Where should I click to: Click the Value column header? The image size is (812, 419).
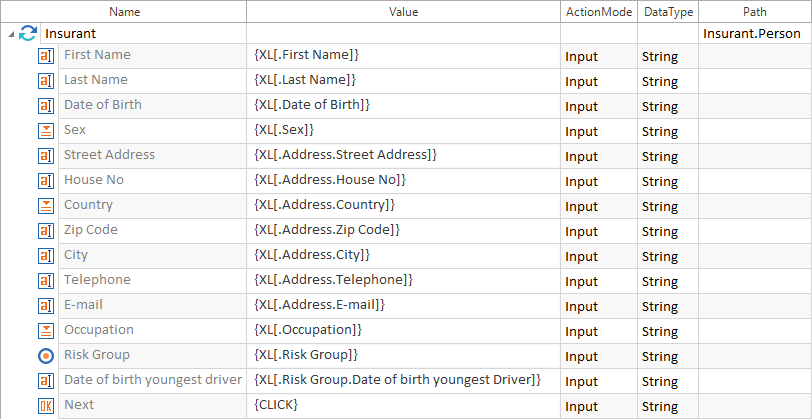403,11
